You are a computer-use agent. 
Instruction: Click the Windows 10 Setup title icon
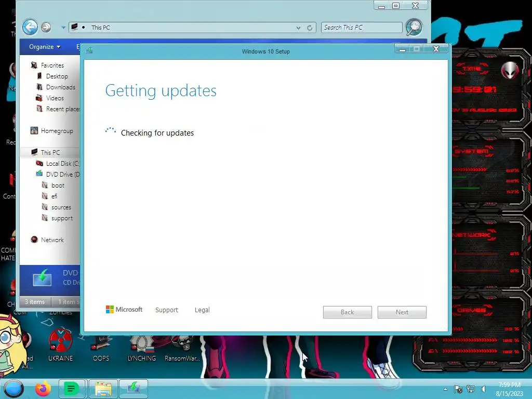tap(89, 50)
